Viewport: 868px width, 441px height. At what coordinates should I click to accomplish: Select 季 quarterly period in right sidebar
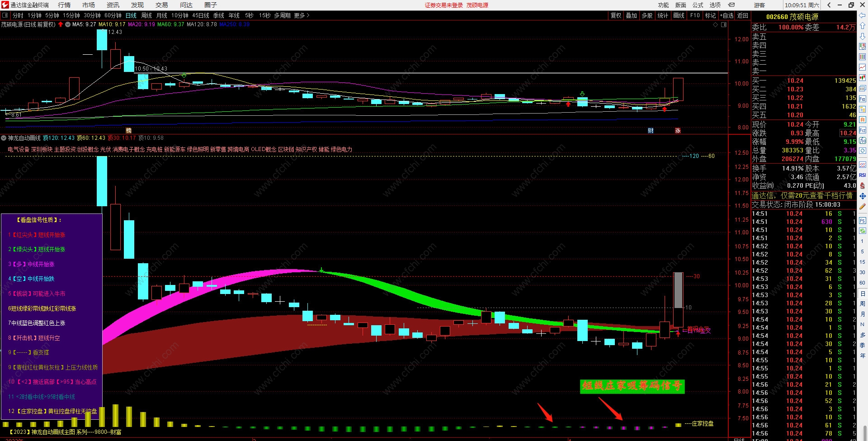coord(862,345)
